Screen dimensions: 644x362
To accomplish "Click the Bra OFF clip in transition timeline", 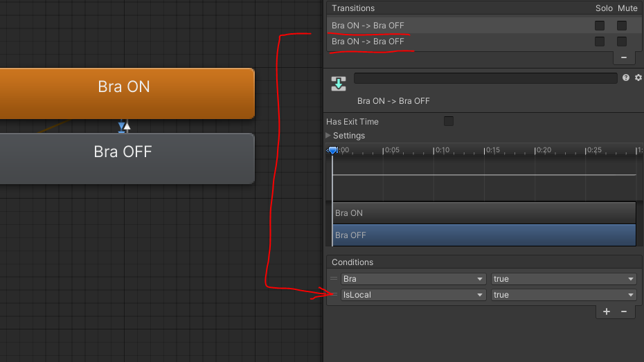I will [x=484, y=235].
